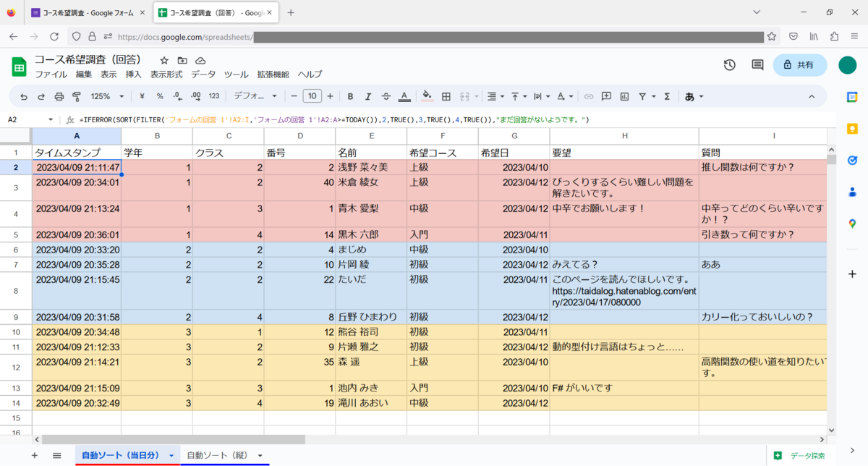The height and width of the screenshot is (466, 868).
Task: Click the print icon
Action: pyautogui.click(x=59, y=96)
